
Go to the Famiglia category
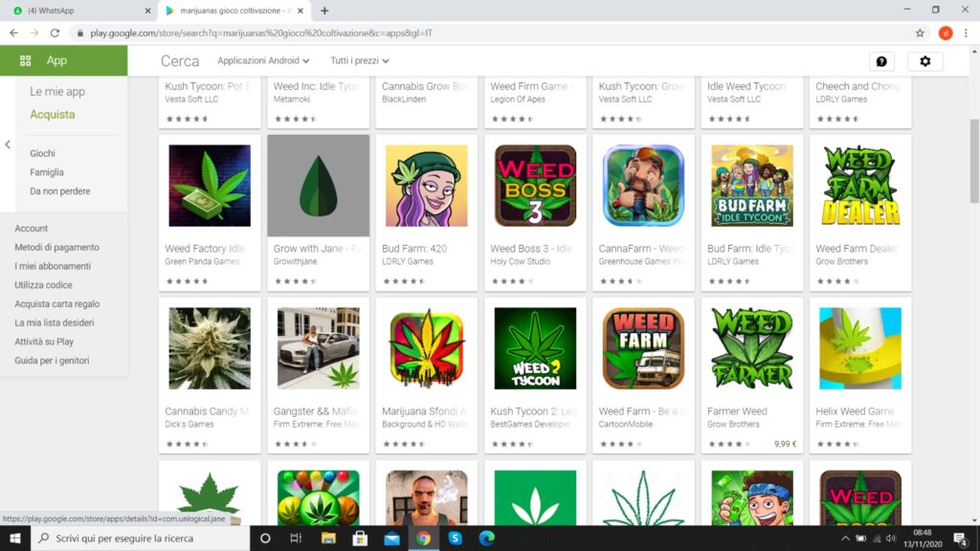tap(47, 172)
